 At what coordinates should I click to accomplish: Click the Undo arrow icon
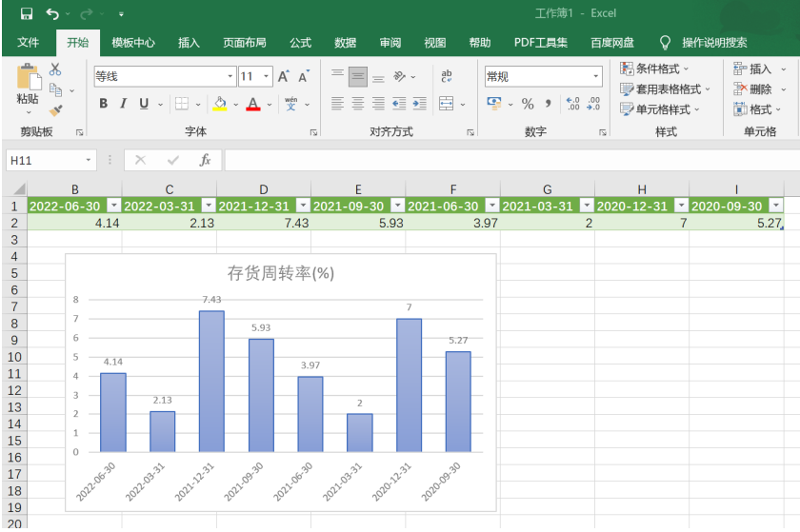pos(51,13)
